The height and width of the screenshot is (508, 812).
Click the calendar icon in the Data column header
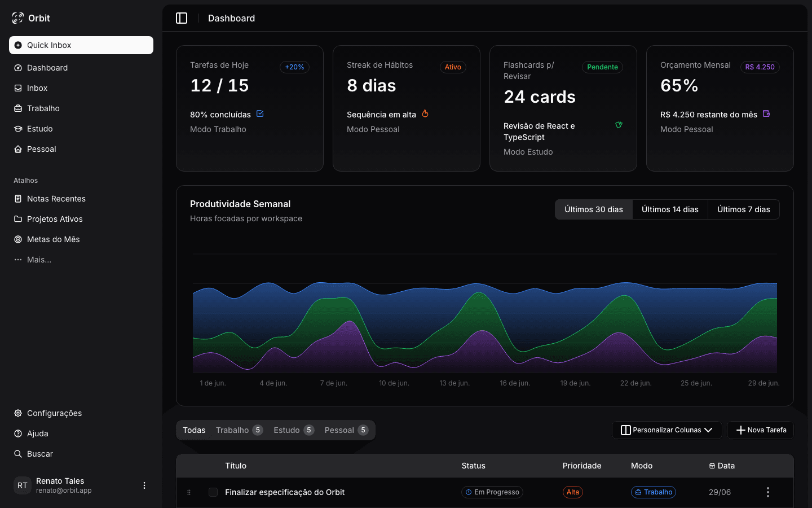(712, 466)
